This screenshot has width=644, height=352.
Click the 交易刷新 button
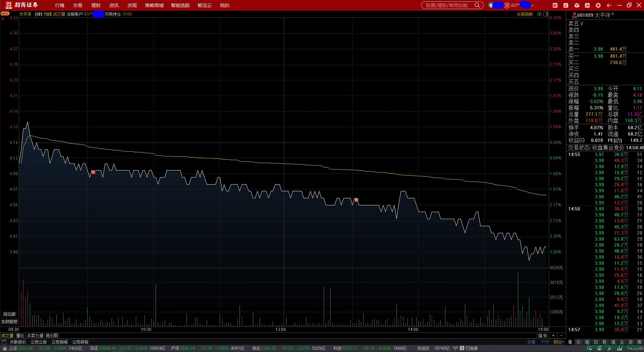tap(525, 14)
